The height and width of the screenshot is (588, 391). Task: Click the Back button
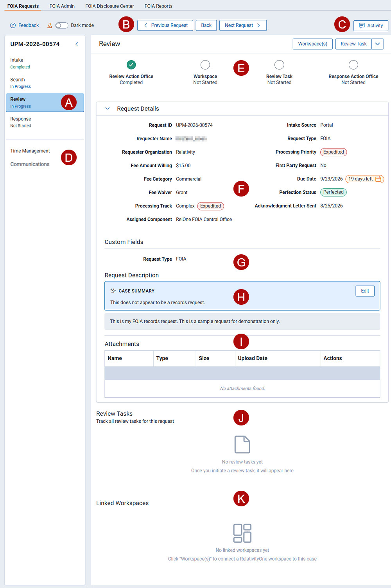click(206, 25)
